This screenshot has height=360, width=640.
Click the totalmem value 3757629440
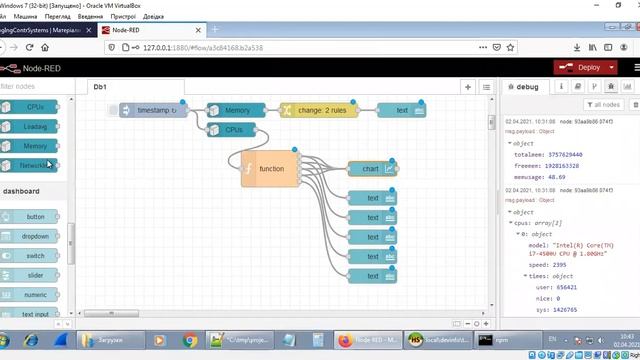tap(565, 155)
